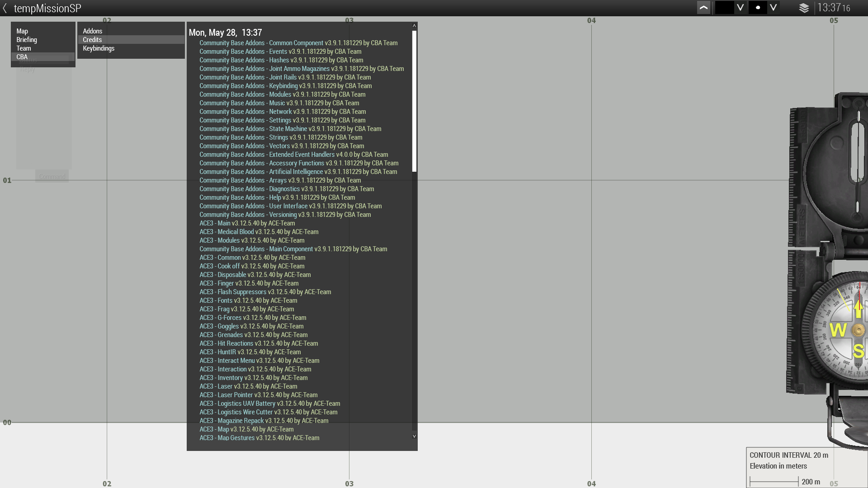Open the Briefing entry
The width and height of the screenshot is (868, 488).
[27, 40]
